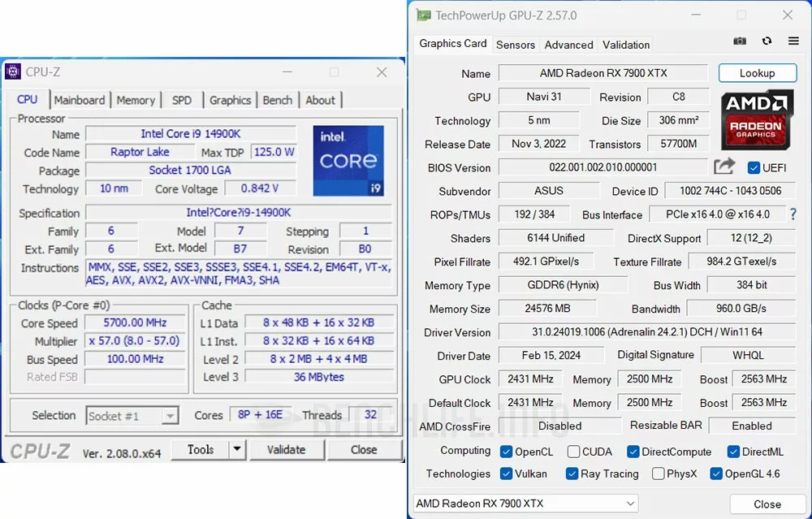Screen dimensions: 812x519
Task: Click the Multiplier value x 57.0 (8.0 - 57.0)
Action: point(135,341)
